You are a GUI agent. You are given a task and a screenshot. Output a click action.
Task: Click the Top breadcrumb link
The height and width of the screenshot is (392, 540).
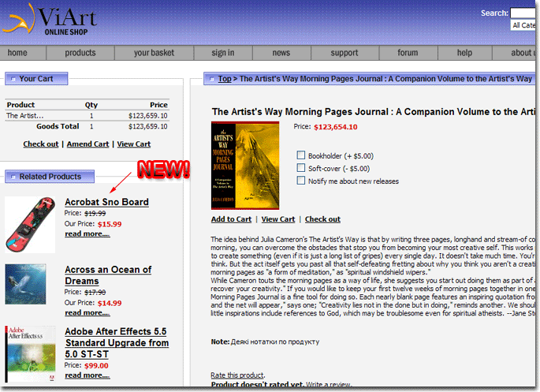(225, 79)
